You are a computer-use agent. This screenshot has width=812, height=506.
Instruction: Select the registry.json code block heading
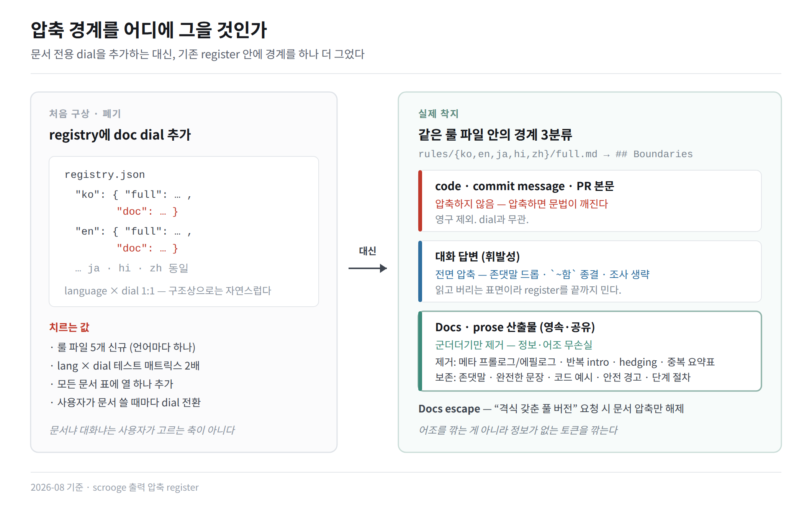coord(105,174)
